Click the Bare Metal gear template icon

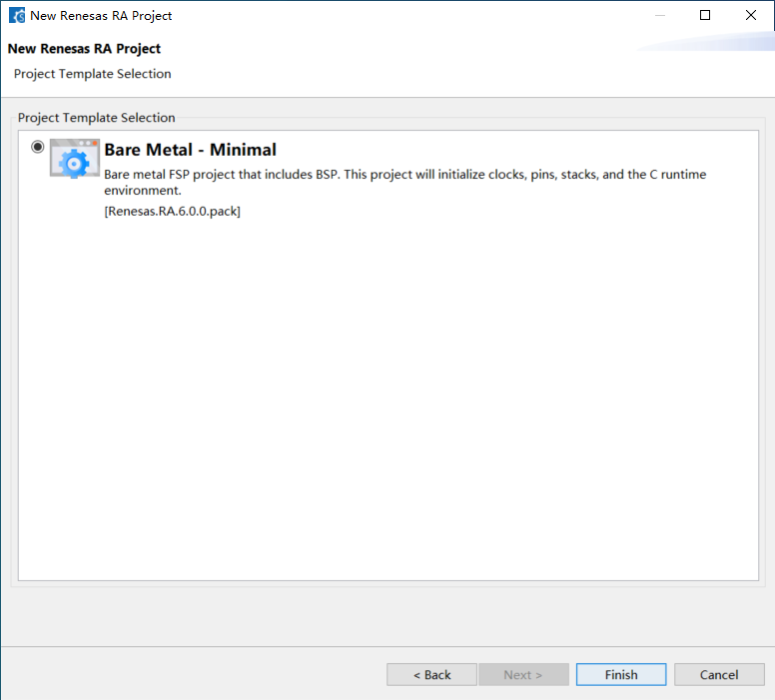(75, 158)
